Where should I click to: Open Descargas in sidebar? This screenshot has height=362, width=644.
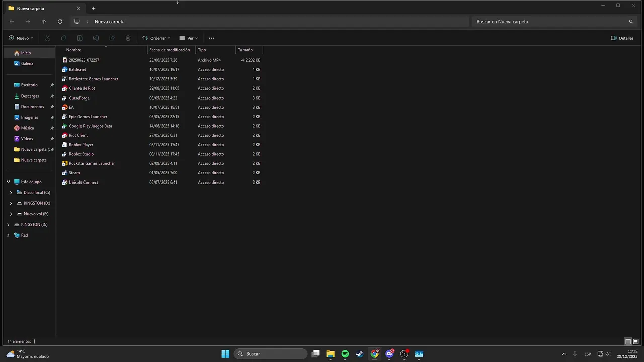point(29,96)
